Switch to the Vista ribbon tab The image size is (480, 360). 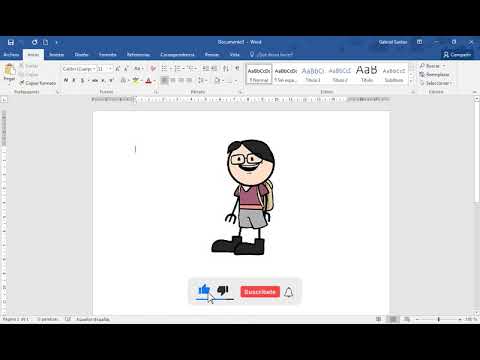click(235, 54)
